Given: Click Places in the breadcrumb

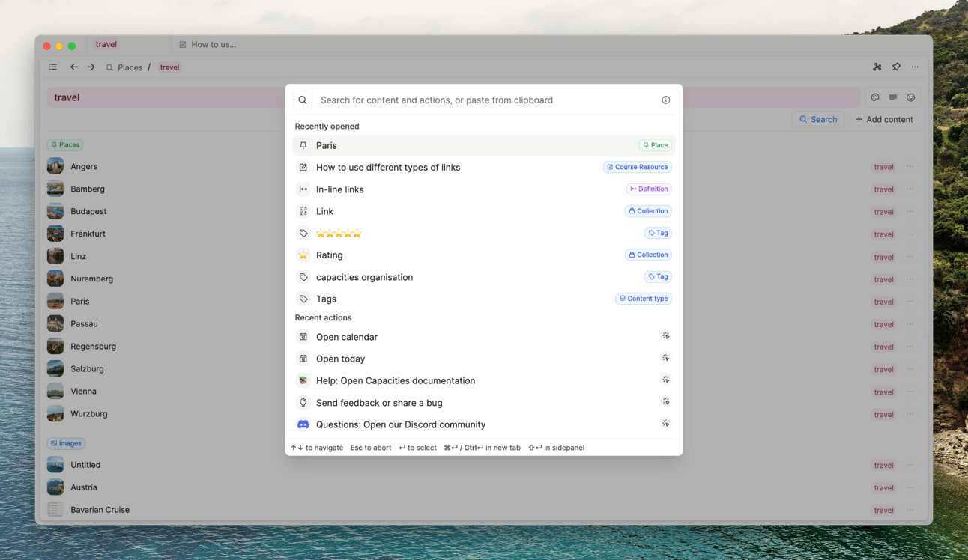Looking at the screenshot, I should [x=130, y=67].
